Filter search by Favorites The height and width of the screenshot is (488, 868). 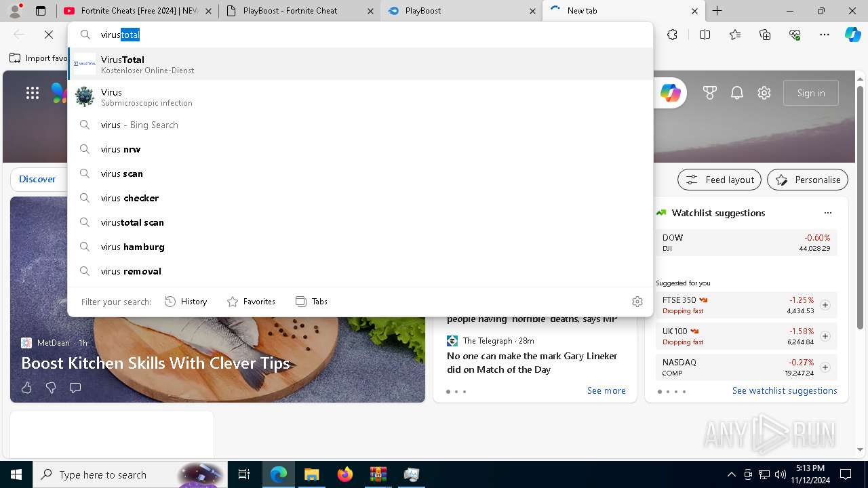(251, 302)
